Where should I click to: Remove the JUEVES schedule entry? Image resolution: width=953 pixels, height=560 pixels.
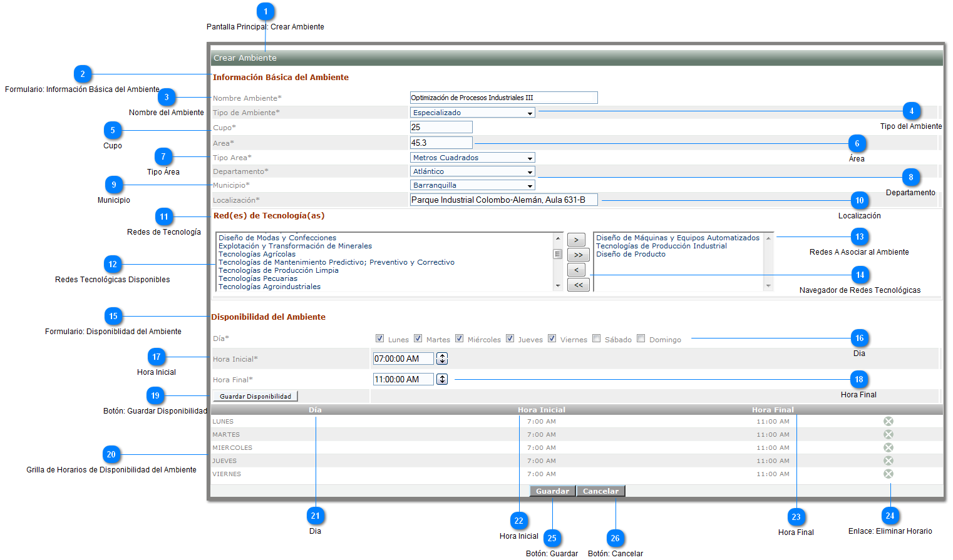point(888,461)
